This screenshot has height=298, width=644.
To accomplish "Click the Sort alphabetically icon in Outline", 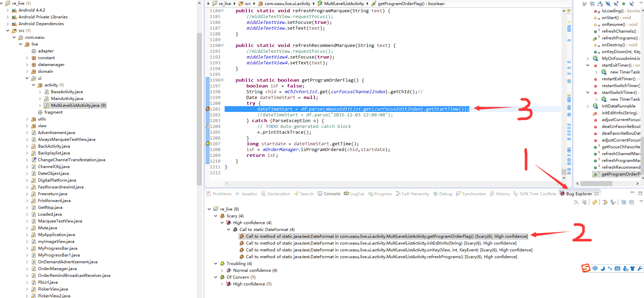I will point(600,4).
